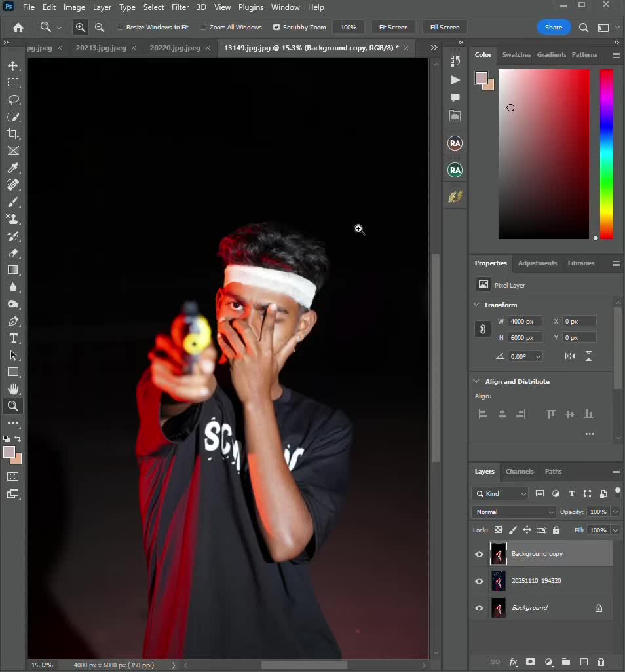Select the Move tool
The height and width of the screenshot is (672, 625).
click(13, 65)
